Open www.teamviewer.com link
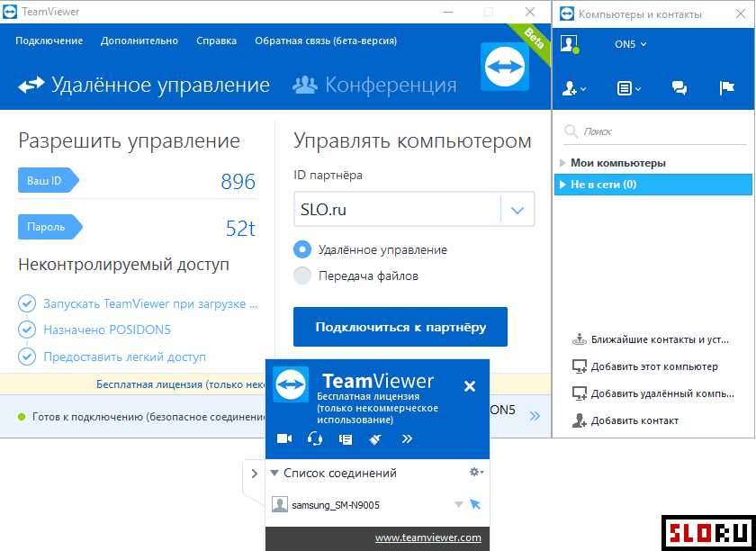 (428, 537)
